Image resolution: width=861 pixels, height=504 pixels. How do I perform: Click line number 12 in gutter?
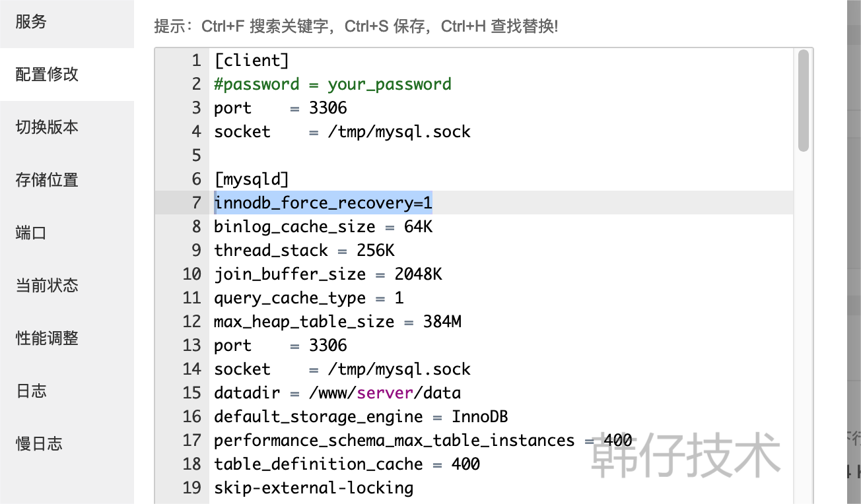(191, 321)
